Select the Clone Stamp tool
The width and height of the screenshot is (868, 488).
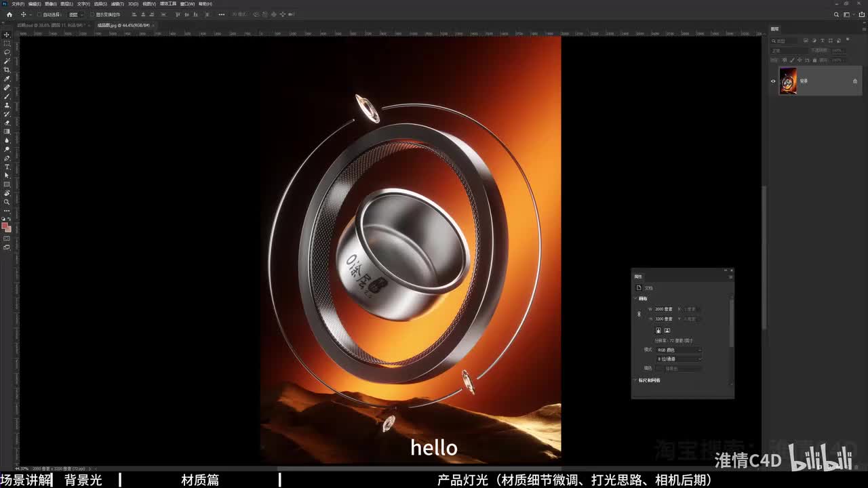[7, 105]
